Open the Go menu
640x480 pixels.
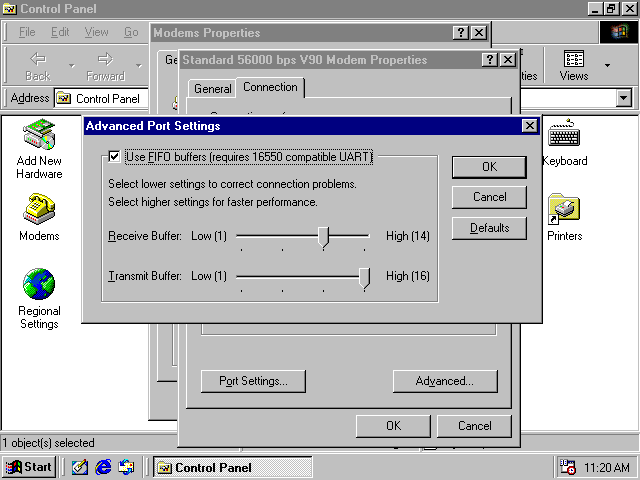tap(131, 32)
